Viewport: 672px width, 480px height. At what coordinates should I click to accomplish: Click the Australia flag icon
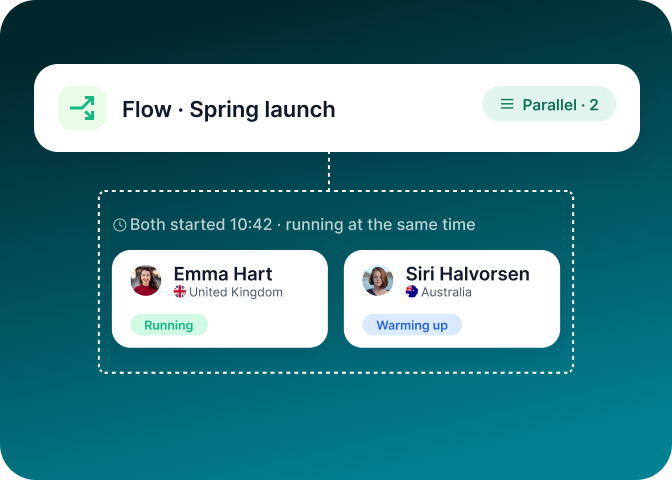pyautogui.click(x=412, y=292)
